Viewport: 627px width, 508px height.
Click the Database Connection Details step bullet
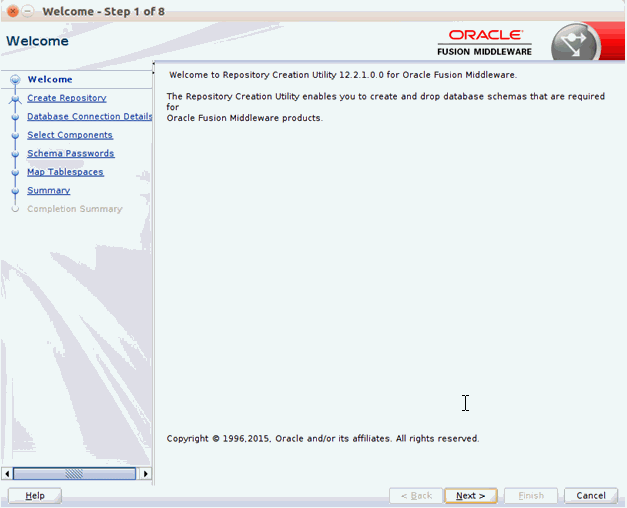[15, 117]
